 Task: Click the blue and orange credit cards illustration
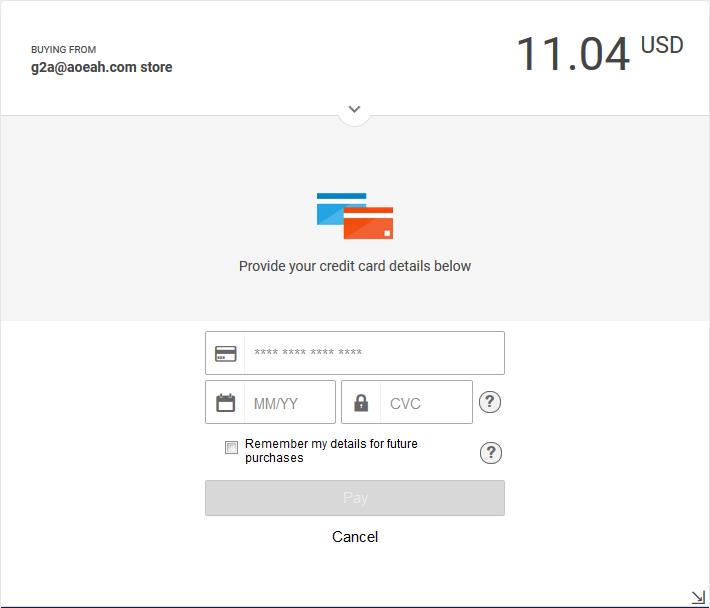355,216
